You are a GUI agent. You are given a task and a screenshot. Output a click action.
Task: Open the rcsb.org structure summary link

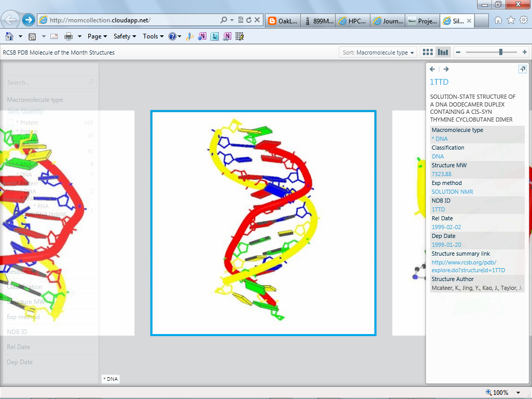468,267
